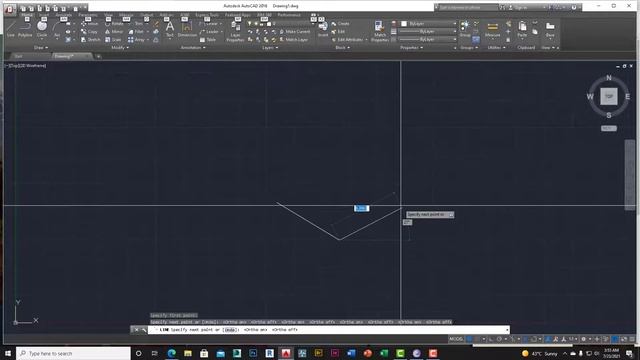This screenshot has width=640, height=360.
Task: Select the Polyline tool
Action: [25, 29]
